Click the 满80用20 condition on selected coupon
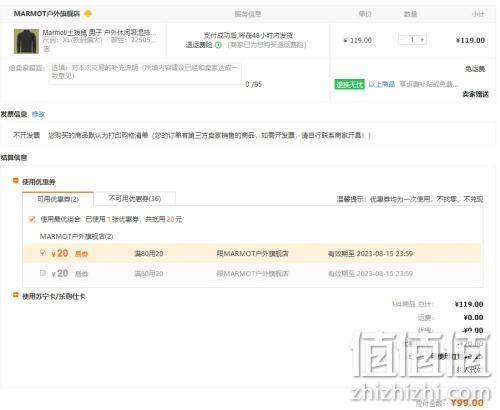 [x=149, y=254]
